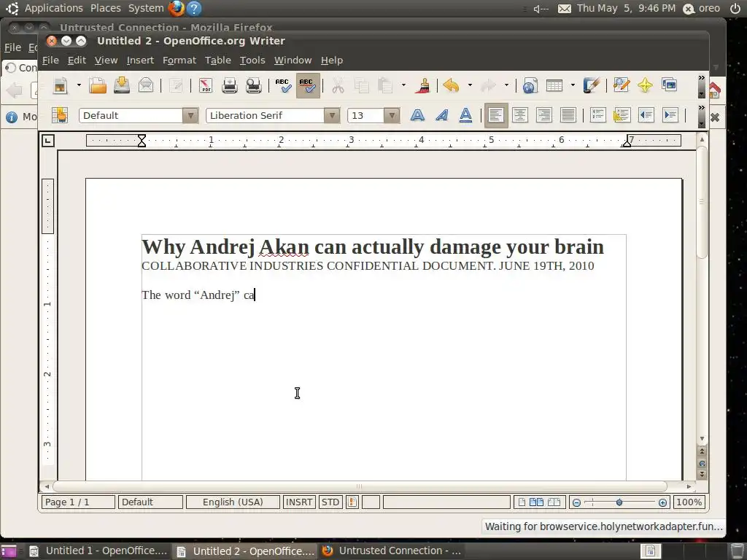Switch to Untitled 1 OpenOffice taskbar button

(x=98, y=551)
